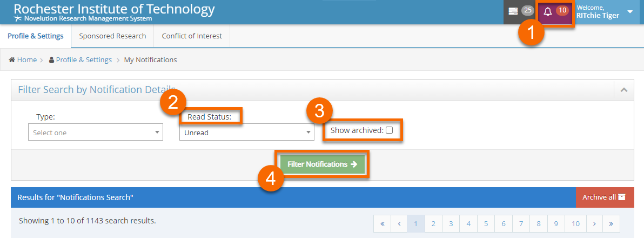644x238 pixels.
Task: Click the Filter Notifications button
Action: [323, 164]
